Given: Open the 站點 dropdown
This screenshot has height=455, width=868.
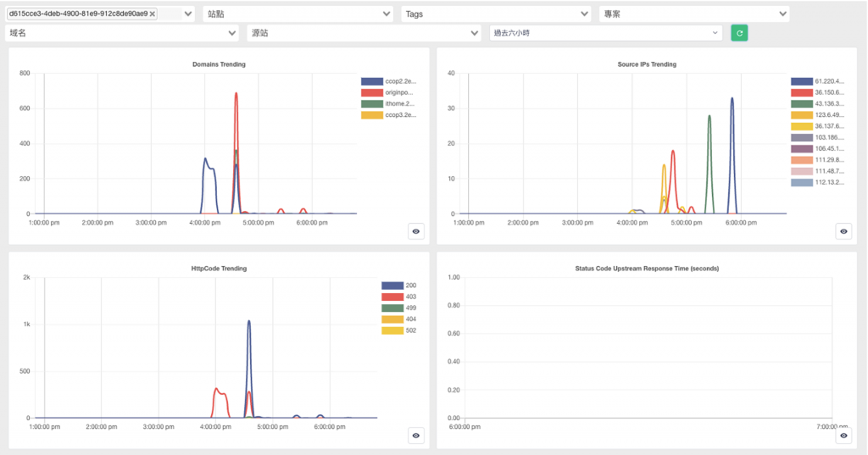Looking at the screenshot, I should tap(298, 14).
